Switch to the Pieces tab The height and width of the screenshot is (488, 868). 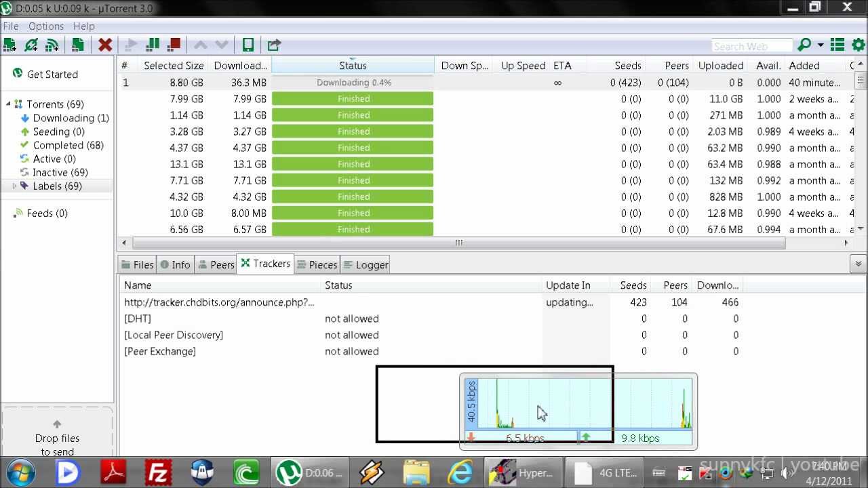coord(317,264)
